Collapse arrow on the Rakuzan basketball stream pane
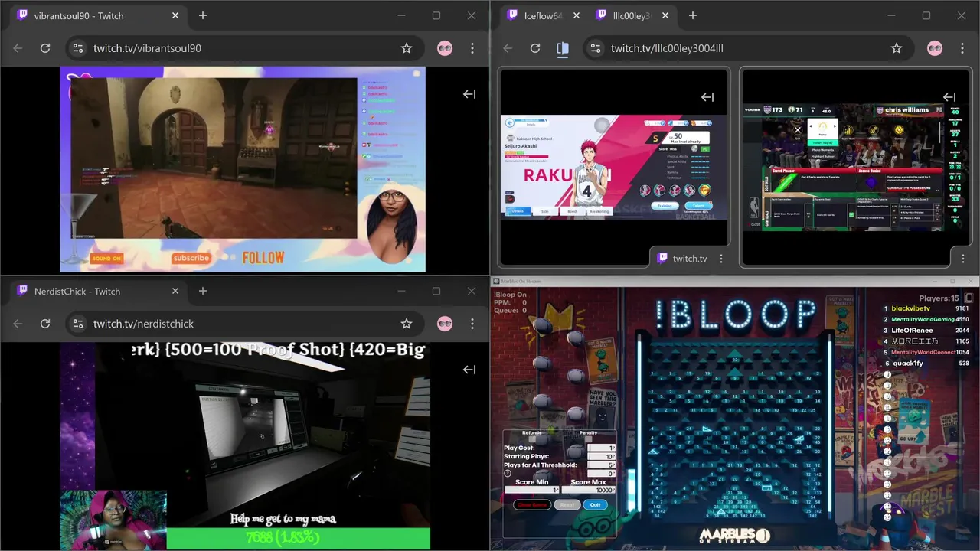 (x=707, y=97)
